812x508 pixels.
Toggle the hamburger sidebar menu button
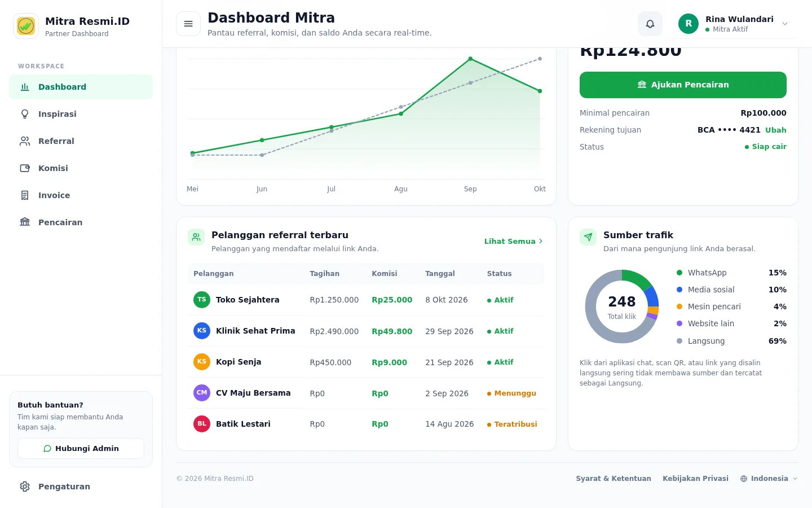pyautogui.click(x=188, y=24)
